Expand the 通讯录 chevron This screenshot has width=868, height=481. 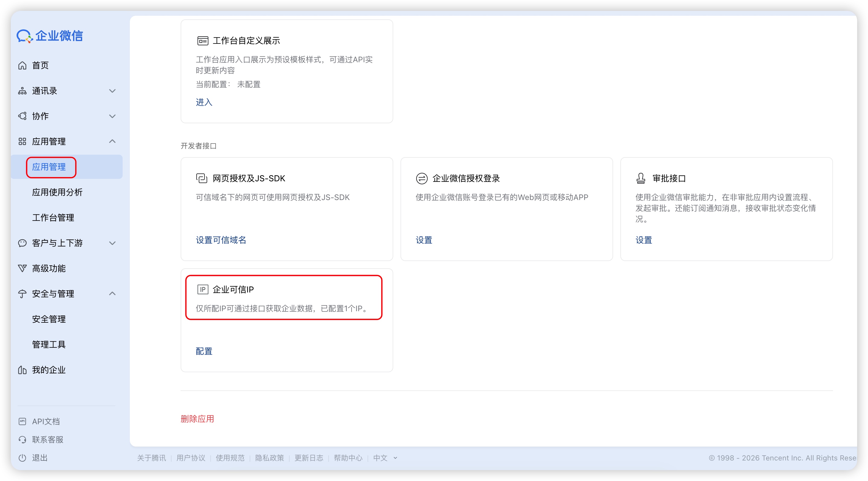112,91
